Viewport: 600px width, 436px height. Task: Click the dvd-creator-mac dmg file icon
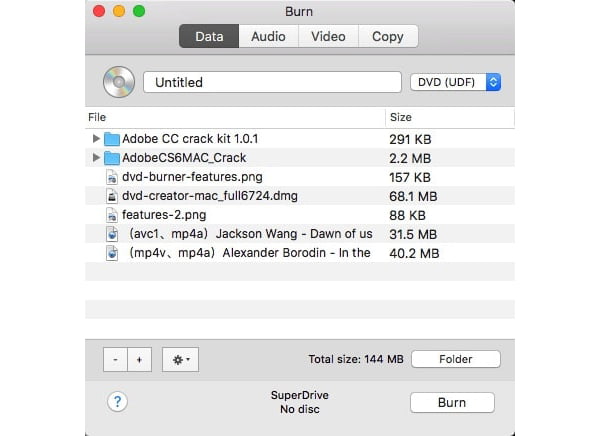(112, 196)
